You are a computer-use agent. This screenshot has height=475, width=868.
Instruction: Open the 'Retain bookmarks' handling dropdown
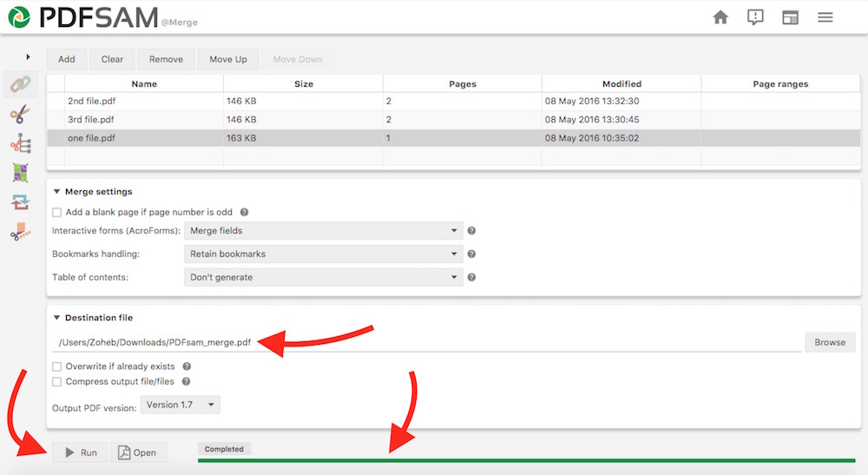click(x=324, y=254)
